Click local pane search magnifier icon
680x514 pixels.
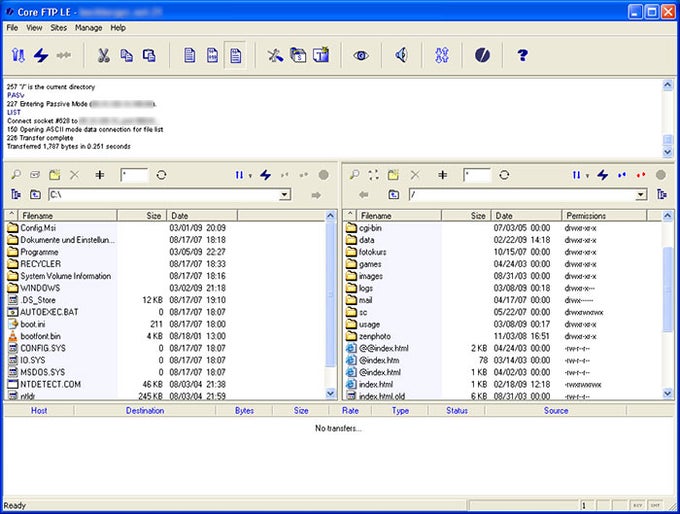click(16, 175)
